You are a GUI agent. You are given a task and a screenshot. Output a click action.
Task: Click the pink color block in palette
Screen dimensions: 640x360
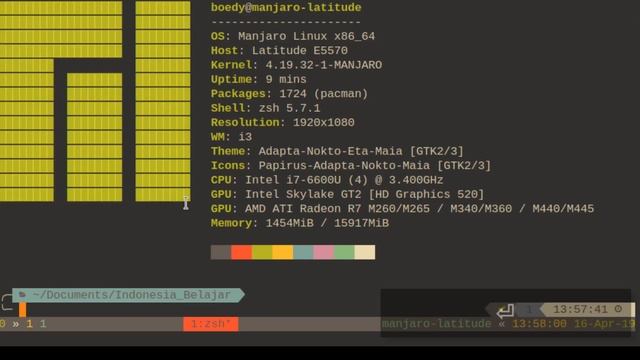tap(324, 252)
